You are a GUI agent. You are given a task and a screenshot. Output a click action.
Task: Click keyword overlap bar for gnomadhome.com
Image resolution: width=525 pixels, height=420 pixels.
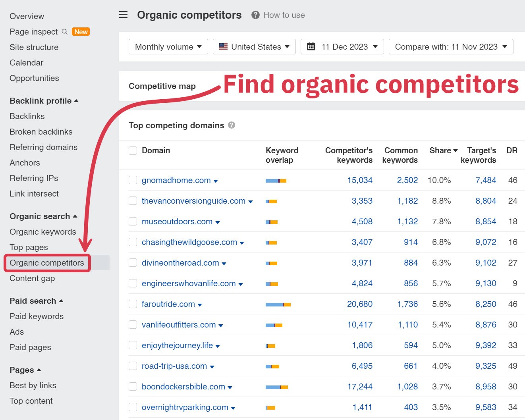coord(276,181)
